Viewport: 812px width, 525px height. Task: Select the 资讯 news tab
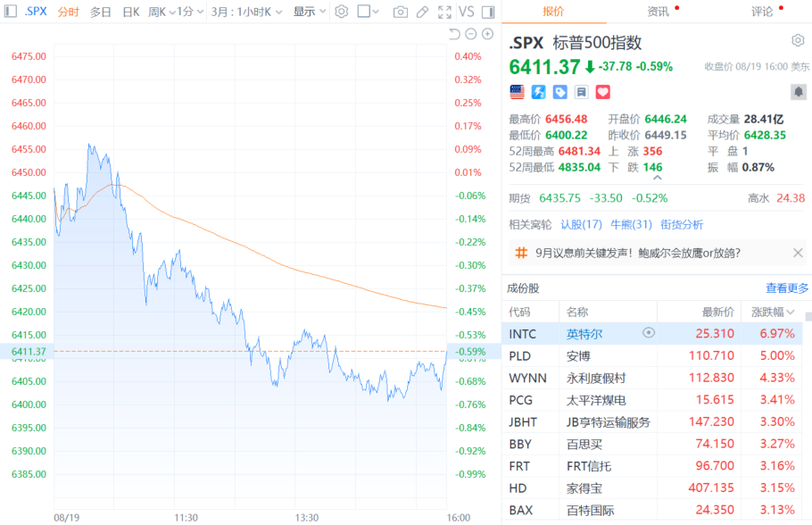(659, 12)
